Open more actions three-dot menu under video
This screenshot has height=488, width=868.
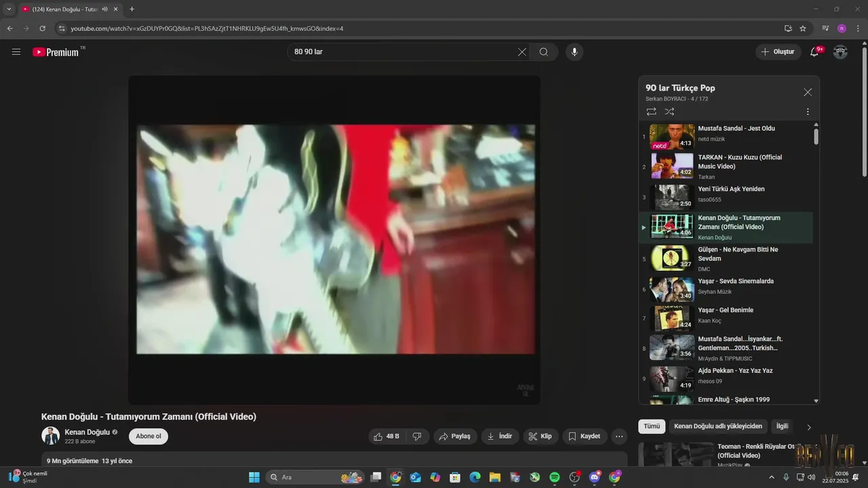pyautogui.click(x=619, y=436)
